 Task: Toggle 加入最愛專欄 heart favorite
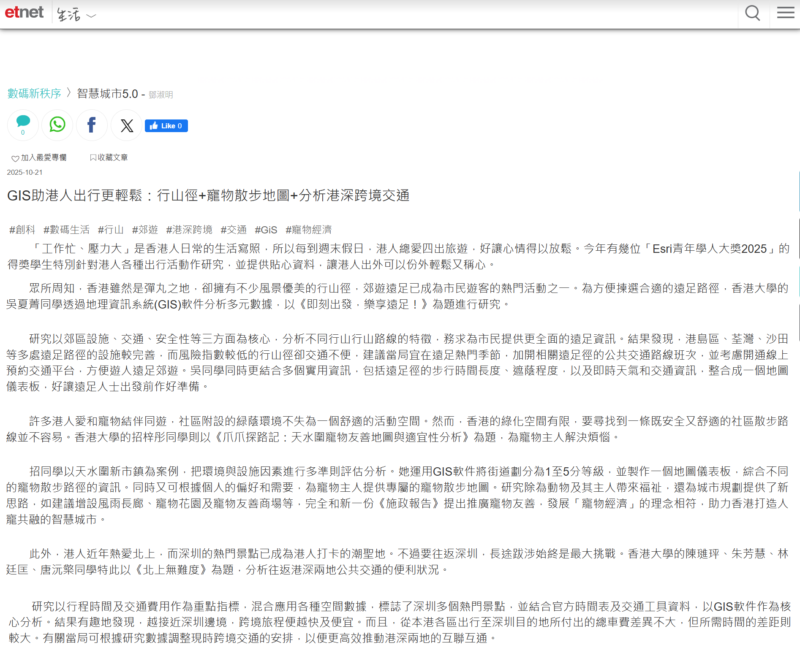tap(39, 158)
